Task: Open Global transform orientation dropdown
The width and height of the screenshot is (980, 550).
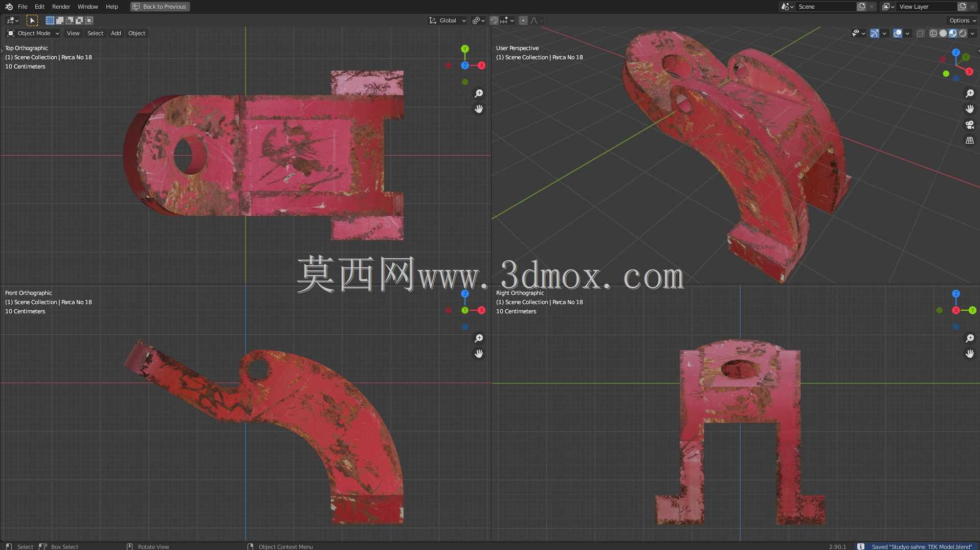Action: 448,20
